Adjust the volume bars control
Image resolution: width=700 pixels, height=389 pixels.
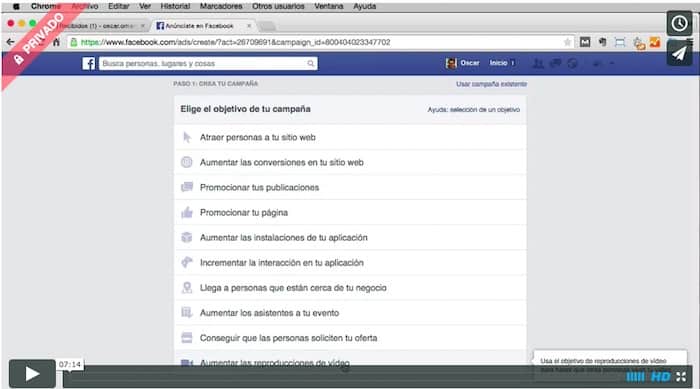tap(635, 377)
